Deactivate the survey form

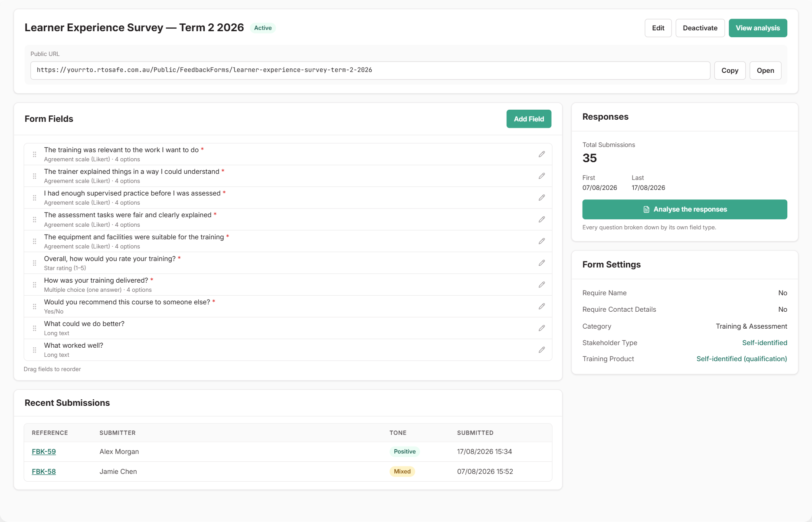700,28
